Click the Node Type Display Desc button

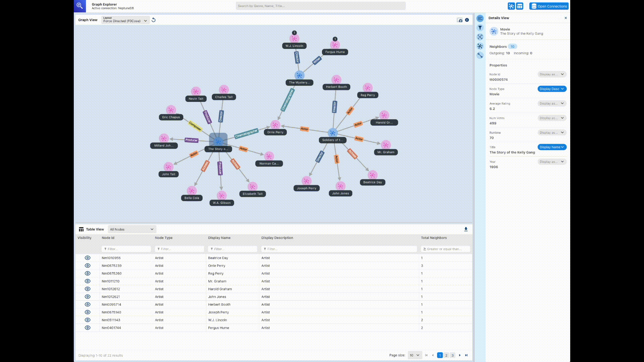pyautogui.click(x=551, y=89)
